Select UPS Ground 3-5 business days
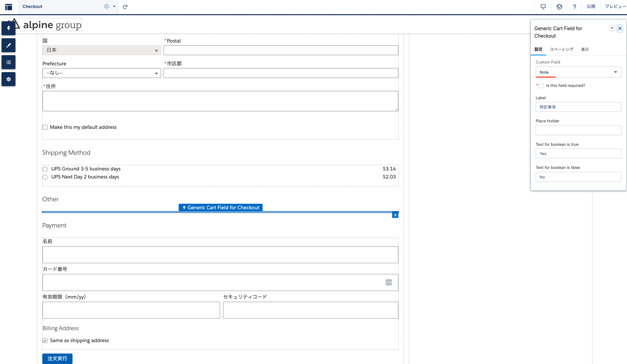Viewport: 627px width, 364px height. (45, 169)
